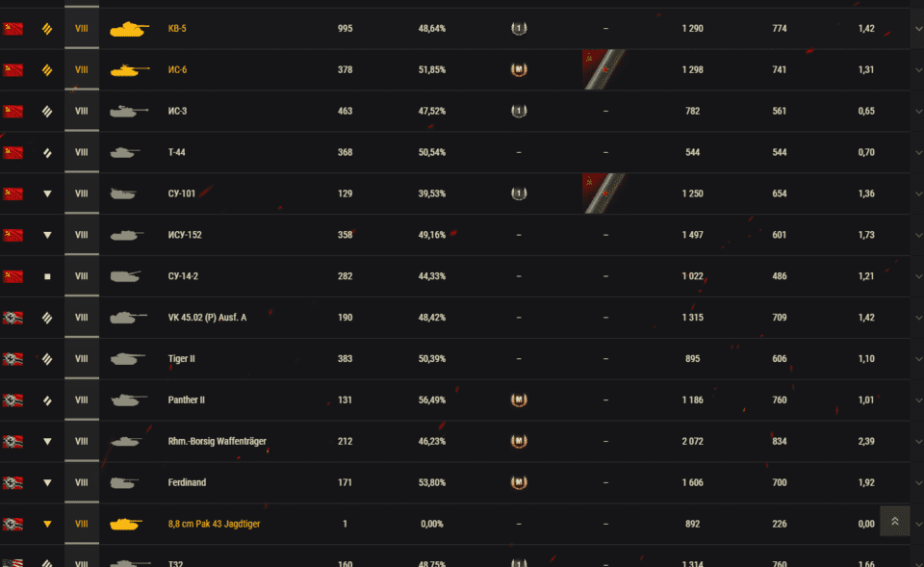Screen dimensions: 924x567
Task: Expand the ISU-152 row chevron
Action: (917, 235)
